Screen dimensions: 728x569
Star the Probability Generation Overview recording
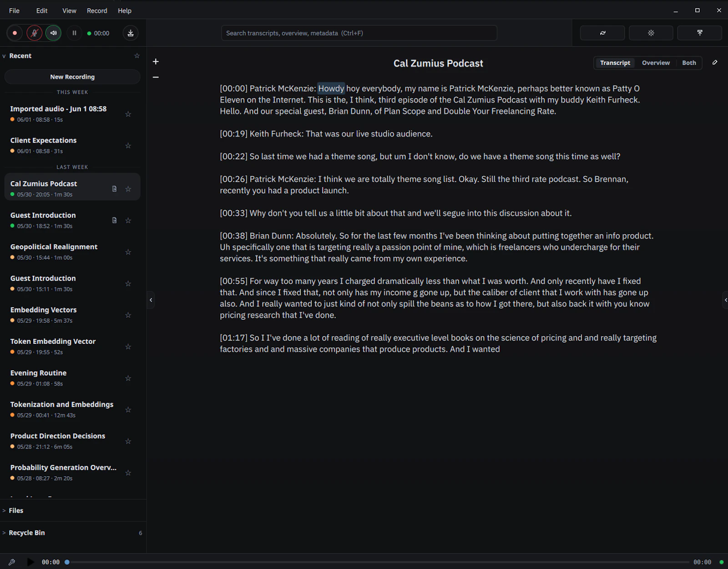click(x=128, y=473)
